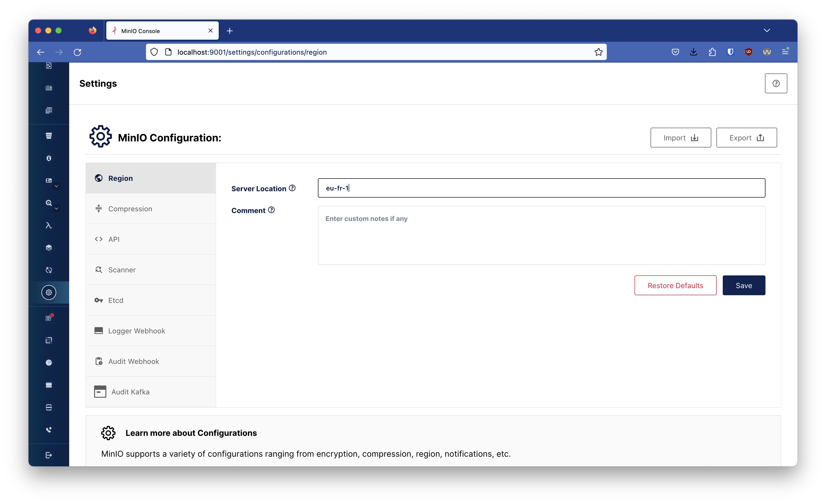Click the Region menu item
This screenshot has height=504, width=826.
[x=151, y=178]
